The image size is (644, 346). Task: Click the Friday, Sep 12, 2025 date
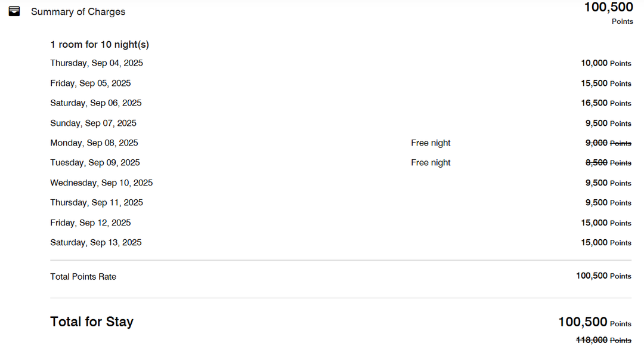pos(91,223)
